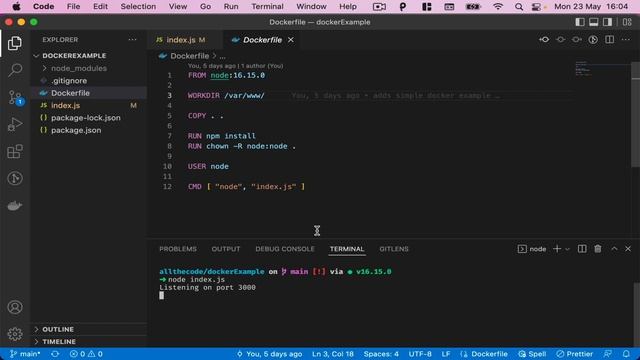The image size is (640, 360).
Task: Maximize the panel with up chevron
Action: tap(614, 249)
